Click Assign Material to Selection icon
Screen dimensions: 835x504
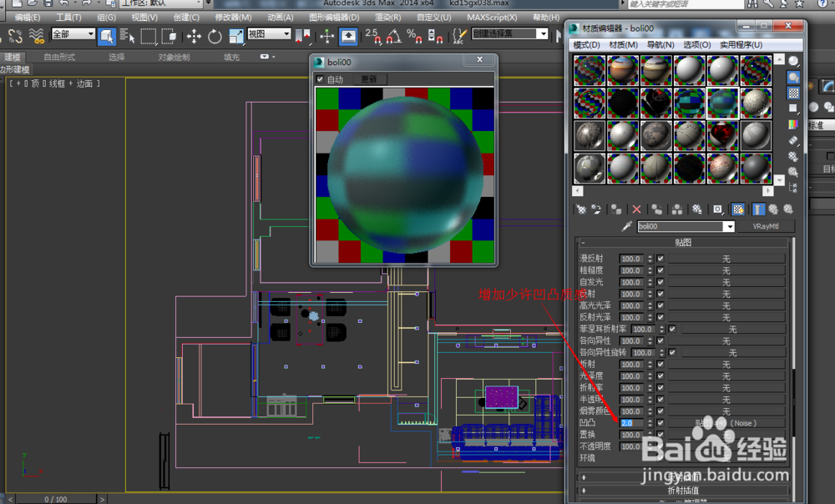click(616, 209)
